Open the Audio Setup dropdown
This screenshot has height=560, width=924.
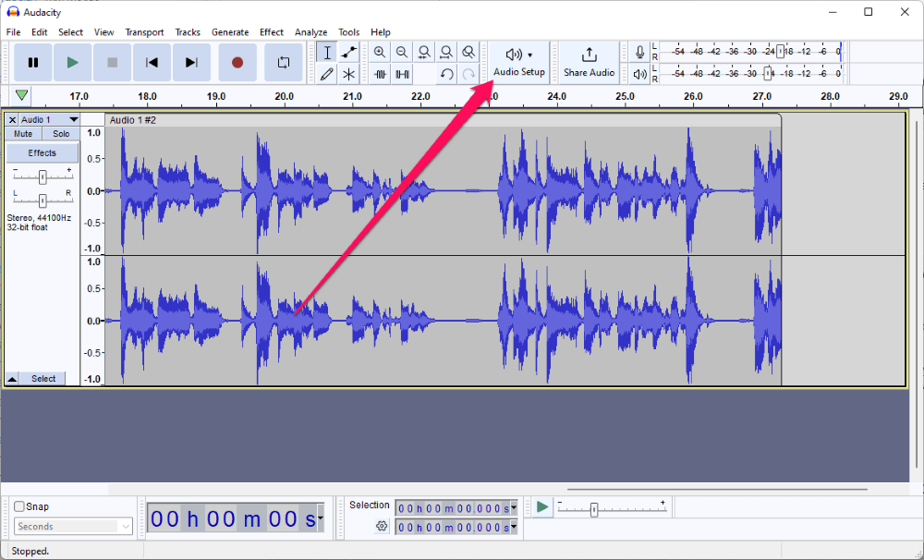point(519,62)
